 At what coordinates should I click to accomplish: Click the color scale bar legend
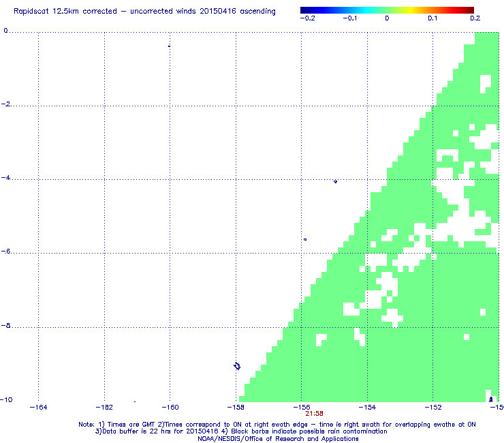(387, 10)
